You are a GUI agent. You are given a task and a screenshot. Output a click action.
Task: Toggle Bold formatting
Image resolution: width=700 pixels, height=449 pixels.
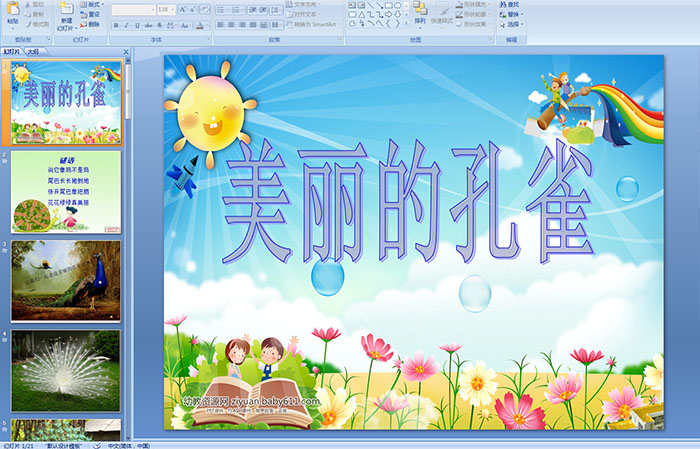point(116,25)
